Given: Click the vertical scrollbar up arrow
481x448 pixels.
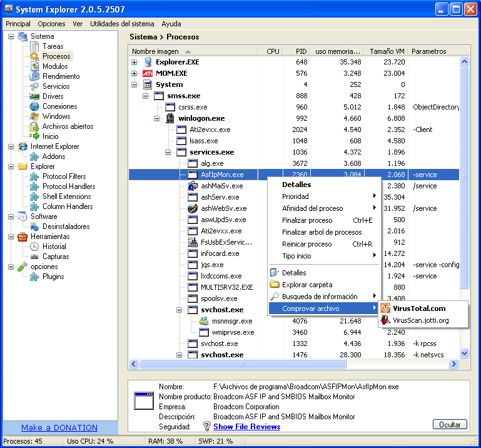Looking at the screenshot, I should click(x=465, y=62).
